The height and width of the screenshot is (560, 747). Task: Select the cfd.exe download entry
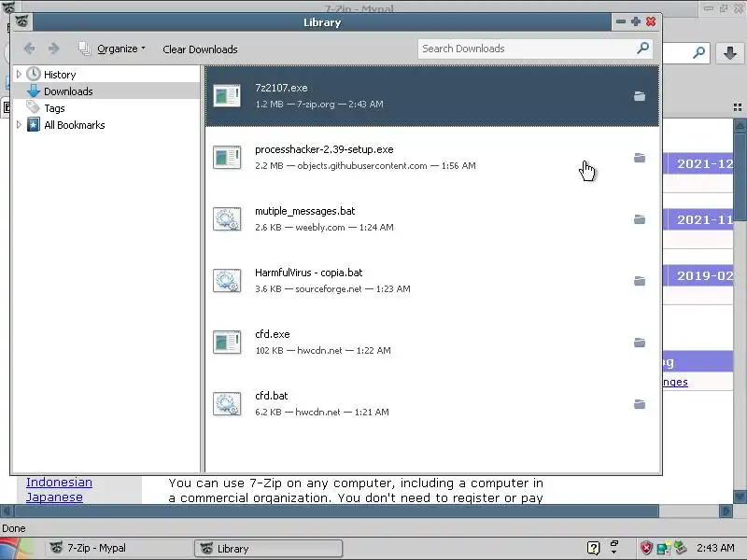point(432,342)
